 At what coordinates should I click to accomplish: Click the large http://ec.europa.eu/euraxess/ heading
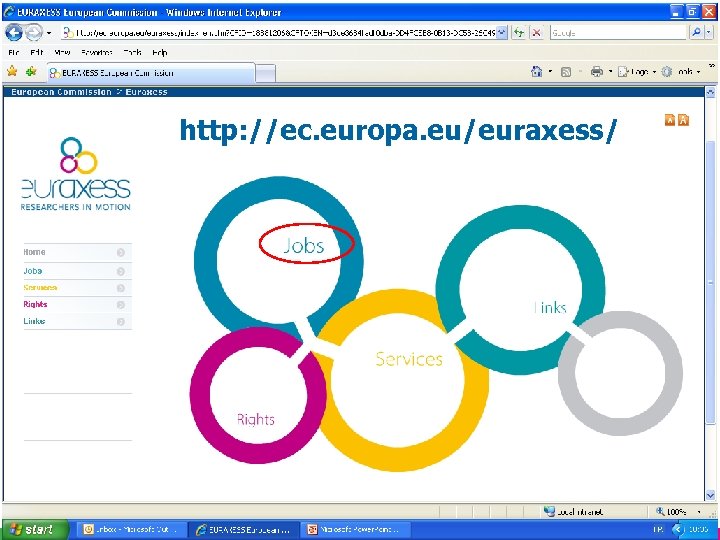point(398,130)
